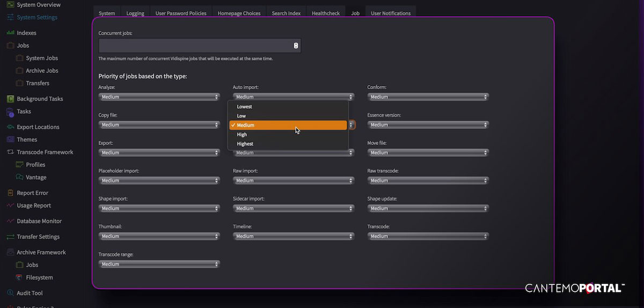Screen dimensions: 644x308
Task: Open Archive Jobs in the sidebar
Action: click(42, 71)
